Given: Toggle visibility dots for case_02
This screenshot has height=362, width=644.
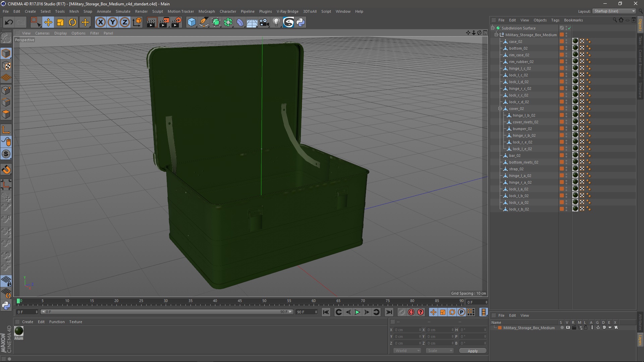Looking at the screenshot, I should tap(567, 42).
